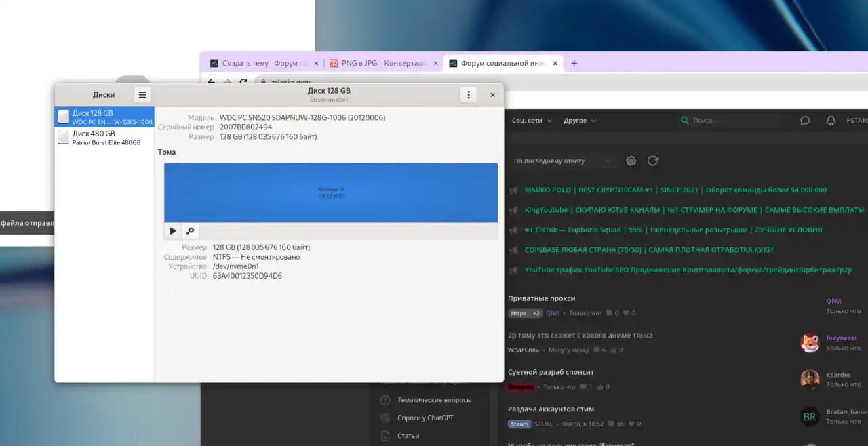
Task: Close the Disks window
Action: [x=492, y=95]
